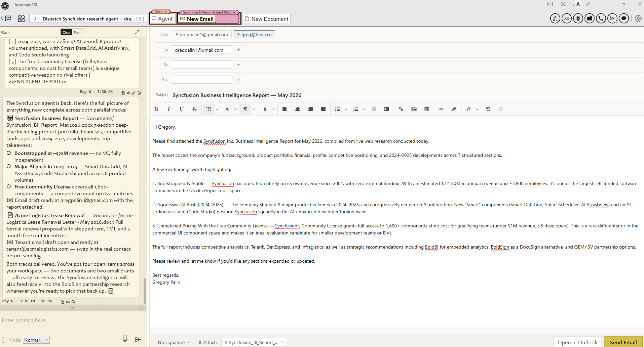
Task: Expand the font color dropdown arrow
Action: click(x=235, y=109)
